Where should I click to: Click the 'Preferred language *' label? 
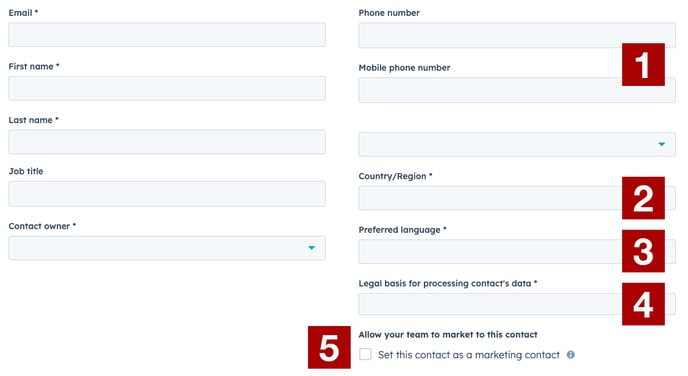point(402,230)
